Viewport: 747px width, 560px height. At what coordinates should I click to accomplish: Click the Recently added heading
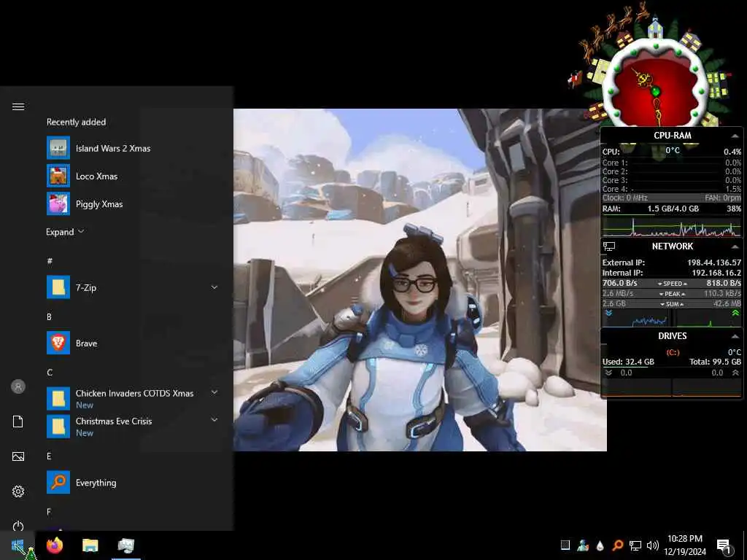pyautogui.click(x=76, y=122)
